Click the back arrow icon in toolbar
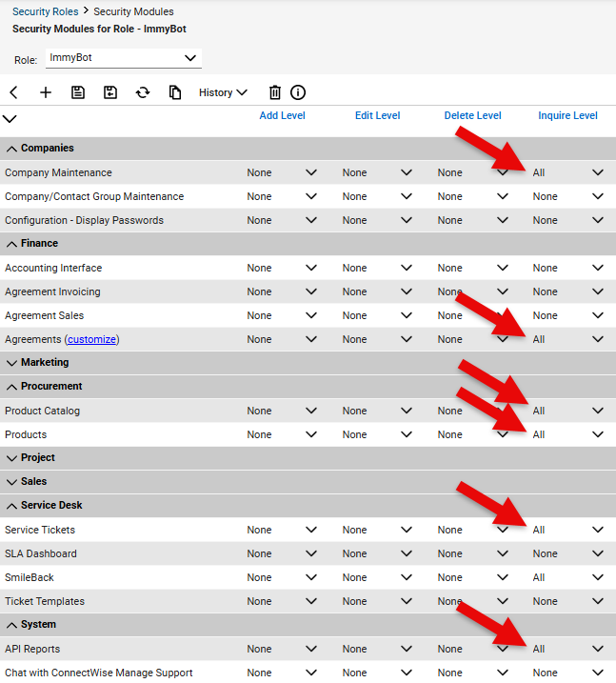This screenshot has height=683, width=616. (x=13, y=92)
